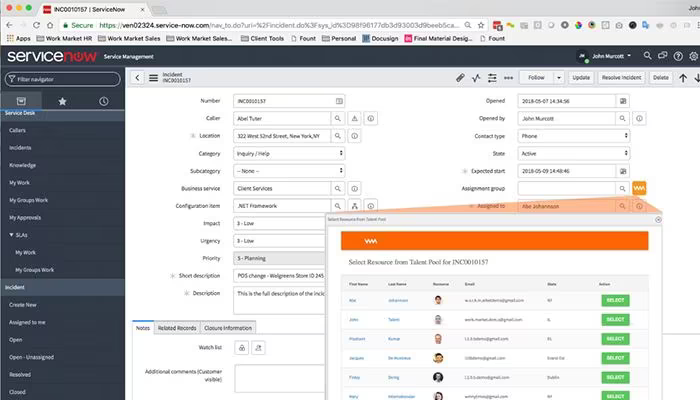The height and width of the screenshot is (400, 700).
Task: Select Abe Johannson from talent pool
Action: [x=615, y=300]
